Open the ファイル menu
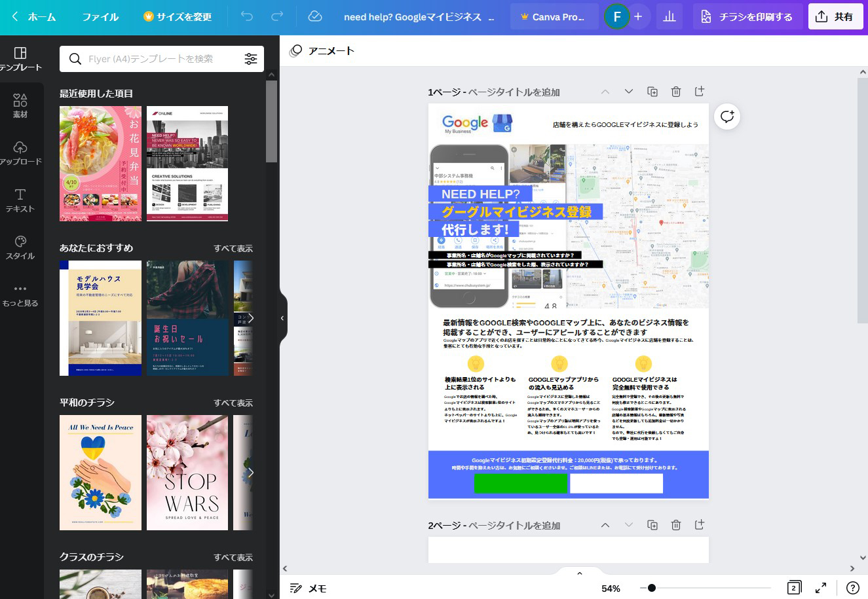The height and width of the screenshot is (599, 868). 100,17
